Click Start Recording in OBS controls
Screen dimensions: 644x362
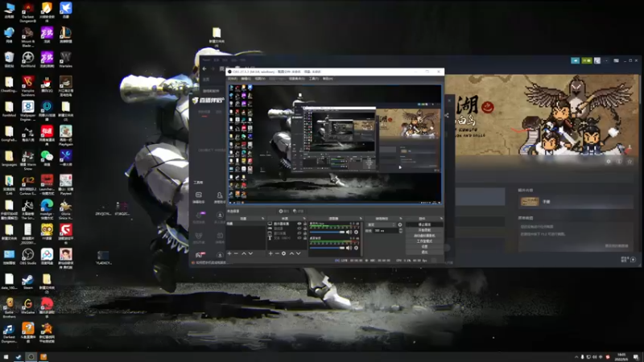pyautogui.click(x=425, y=230)
